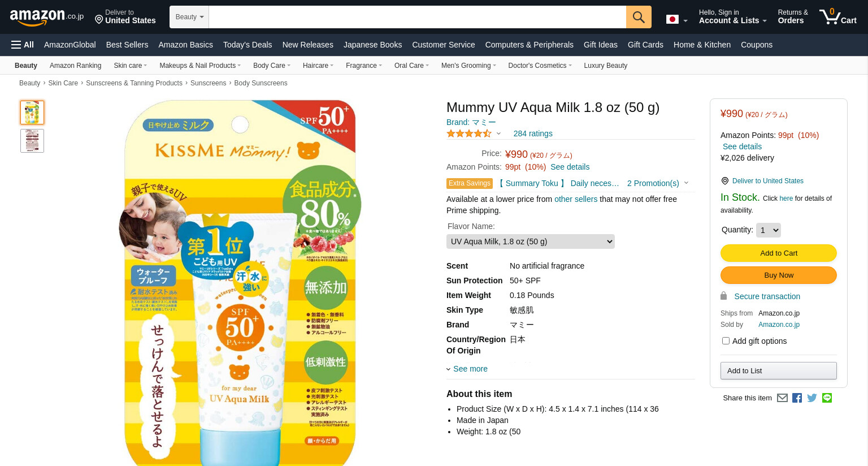868x466 pixels.
Task: Open Today's Deals in navigation bar
Action: 248,45
